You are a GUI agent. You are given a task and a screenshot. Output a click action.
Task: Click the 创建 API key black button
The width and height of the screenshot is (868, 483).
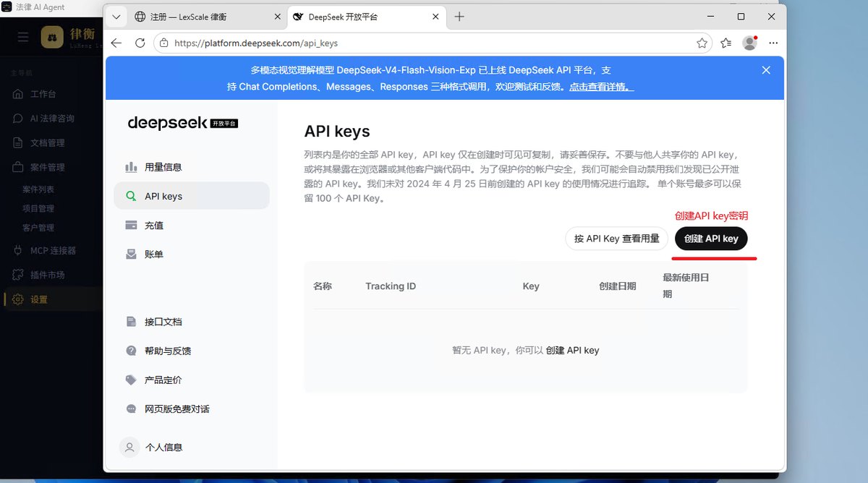pos(711,239)
